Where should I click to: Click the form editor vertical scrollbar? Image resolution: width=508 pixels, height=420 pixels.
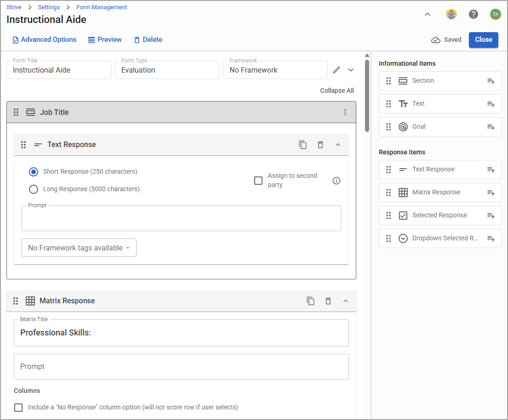point(367,96)
